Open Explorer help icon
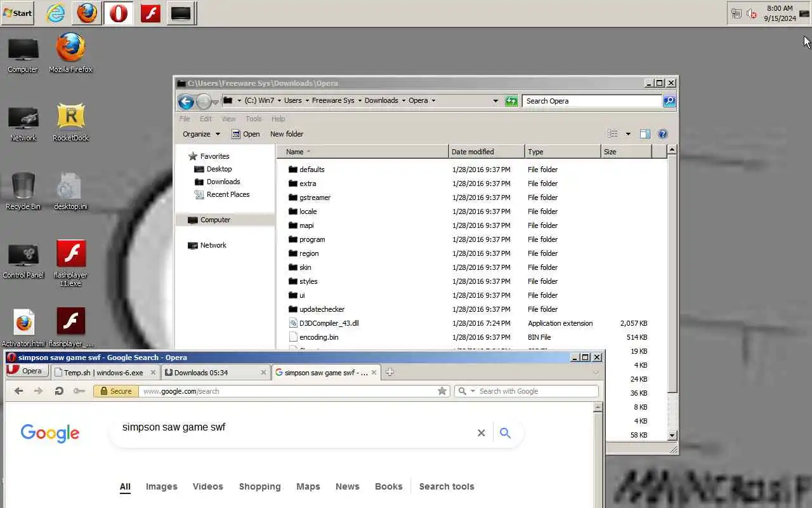 (663, 134)
